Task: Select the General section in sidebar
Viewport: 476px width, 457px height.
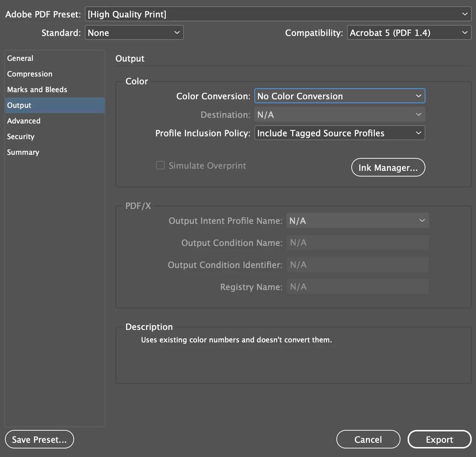Action: (x=55, y=58)
